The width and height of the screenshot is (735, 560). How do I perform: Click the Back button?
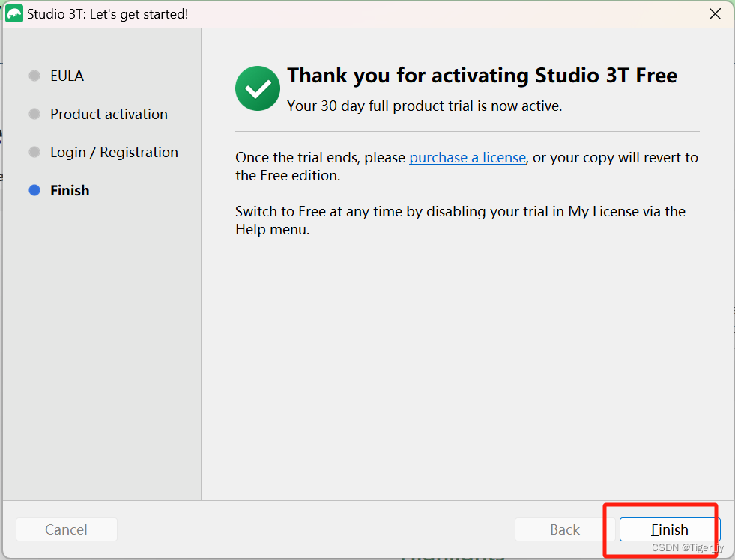point(564,529)
